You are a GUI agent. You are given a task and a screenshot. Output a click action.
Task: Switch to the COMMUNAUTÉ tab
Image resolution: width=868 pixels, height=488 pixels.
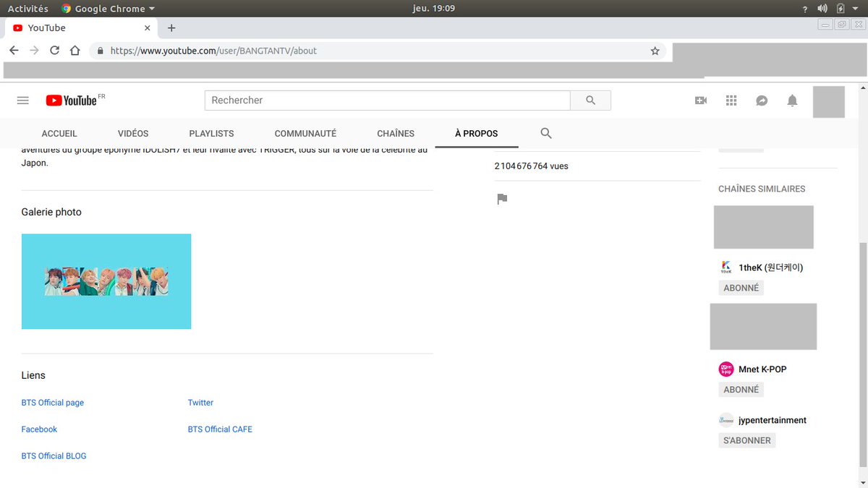pyautogui.click(x=305, y=134)
